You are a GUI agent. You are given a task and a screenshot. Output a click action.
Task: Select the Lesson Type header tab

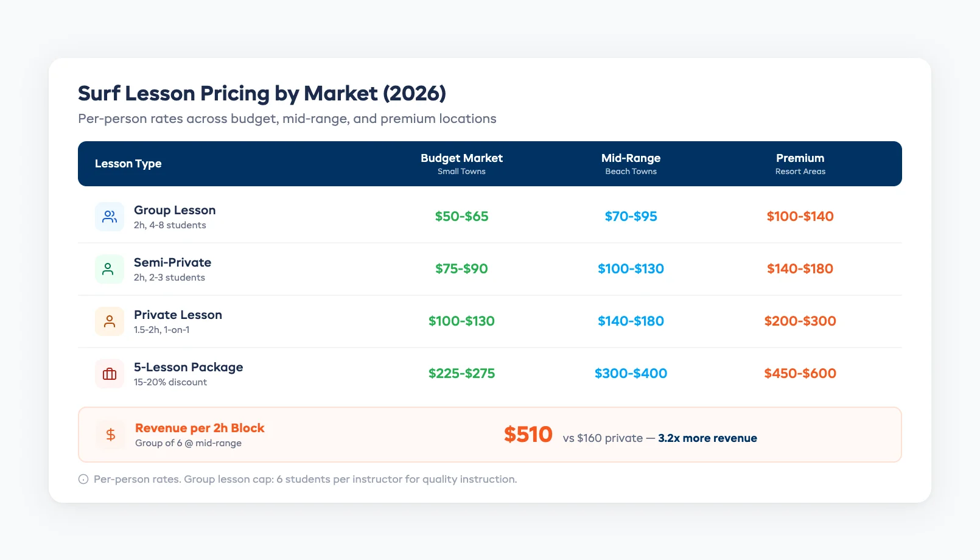[x=128, y=163]
